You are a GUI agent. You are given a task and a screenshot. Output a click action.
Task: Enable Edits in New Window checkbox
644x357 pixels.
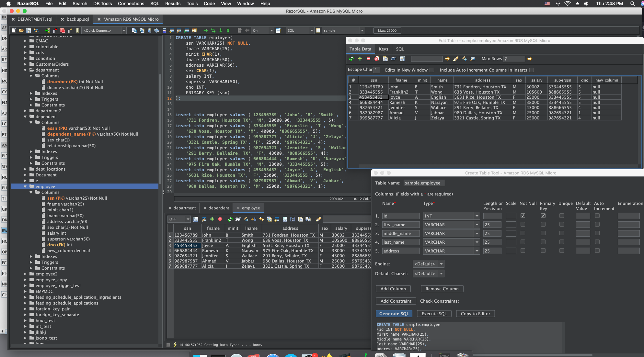coord(432,70)
